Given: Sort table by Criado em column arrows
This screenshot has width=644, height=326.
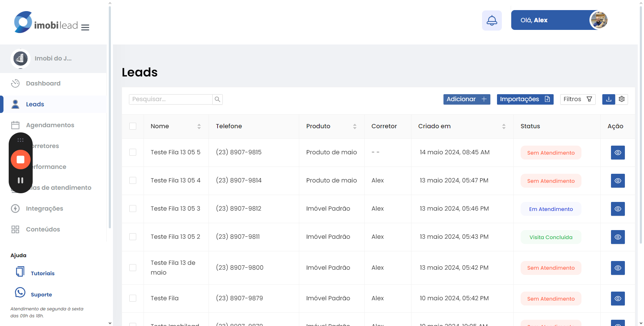Looking at the screenshot, I should click(x=504, y=127).
